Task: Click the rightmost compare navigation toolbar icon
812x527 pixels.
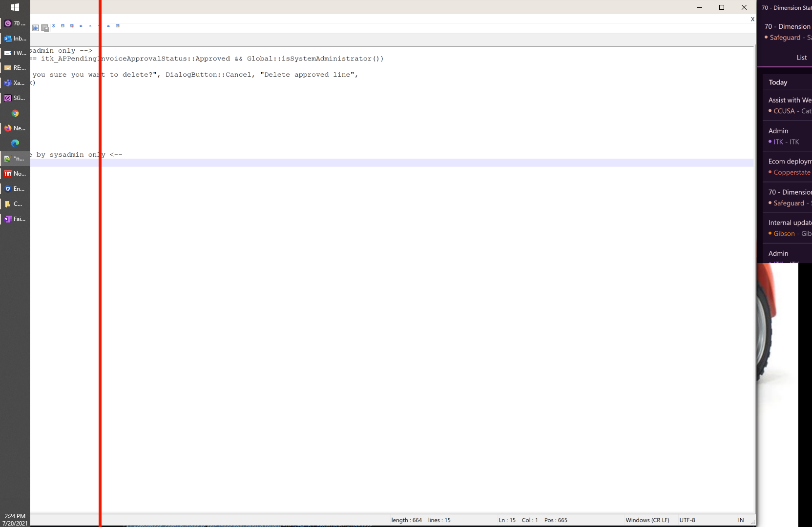Action: pyautogui.click(x=118, y=26)
